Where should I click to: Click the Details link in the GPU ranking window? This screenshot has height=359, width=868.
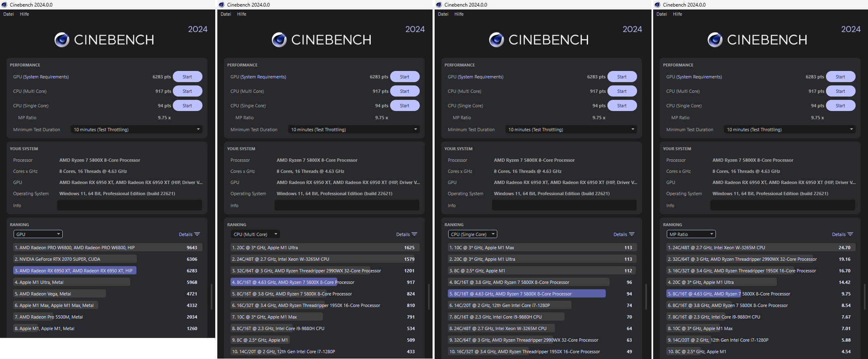(186, 234)
